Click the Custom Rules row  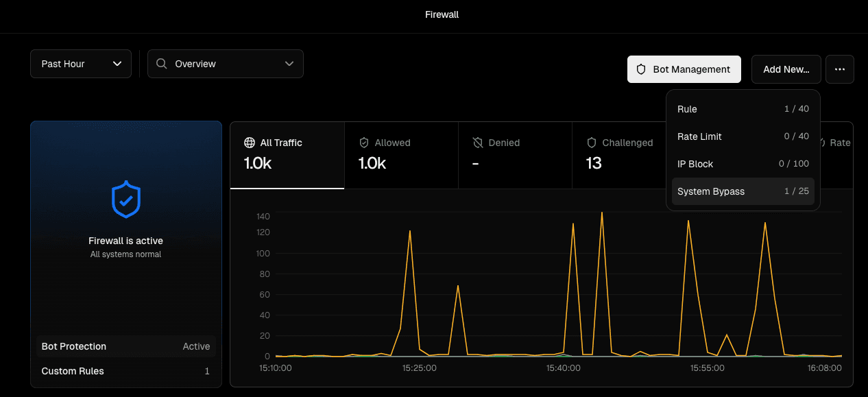click(x=126, y=371)
